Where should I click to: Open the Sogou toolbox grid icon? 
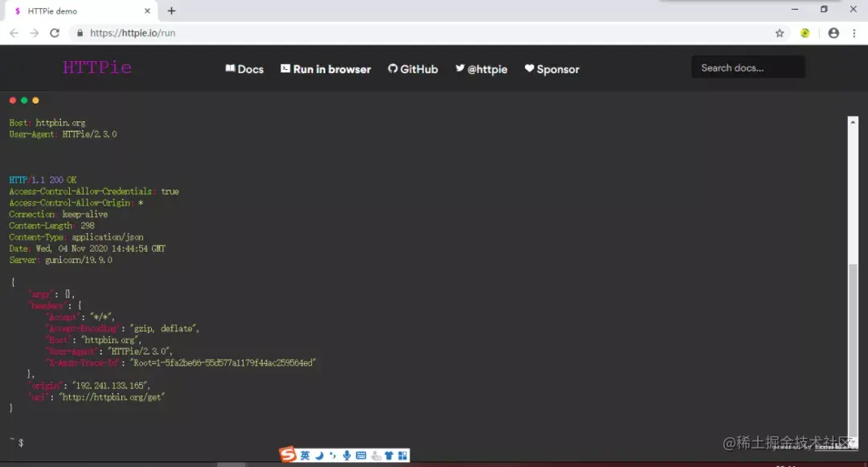[x=403, y=456]
